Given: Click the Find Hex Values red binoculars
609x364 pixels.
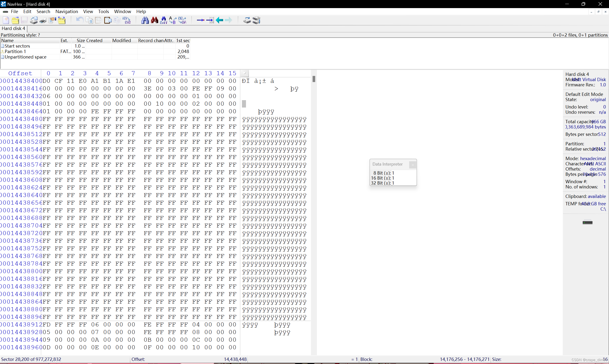Looking at the screenshot, I should 155,20.
